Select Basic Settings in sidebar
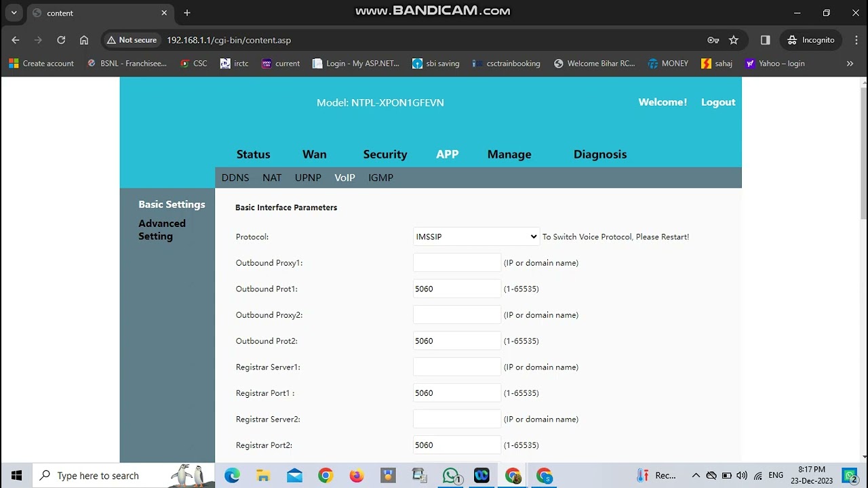868x488 pixels. [172, 205]
